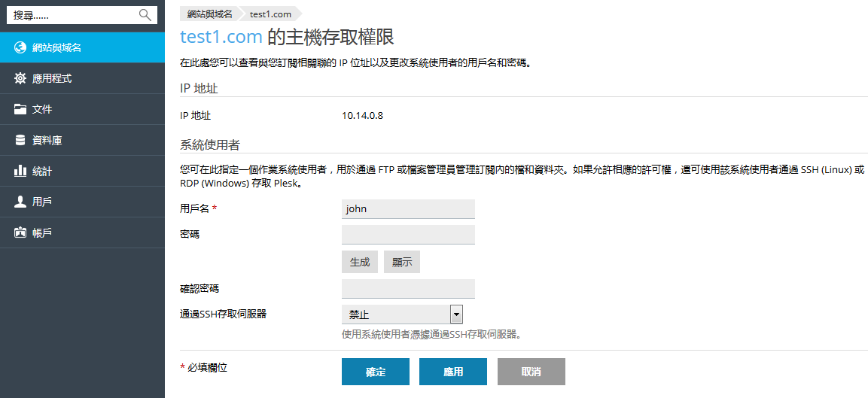Click the test1.com title link
Screen dimensions: 868x398
(x=221, y=37)
